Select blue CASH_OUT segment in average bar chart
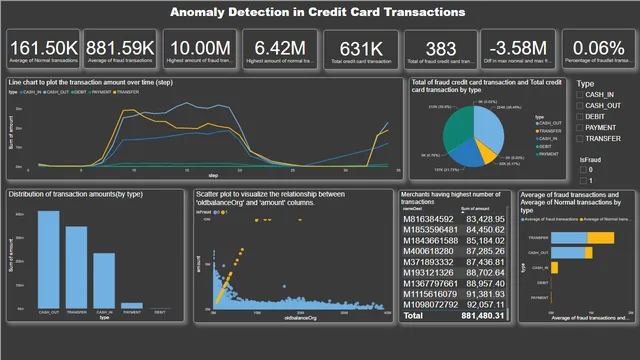Screen dimensions: 640x360 [568, 253]
